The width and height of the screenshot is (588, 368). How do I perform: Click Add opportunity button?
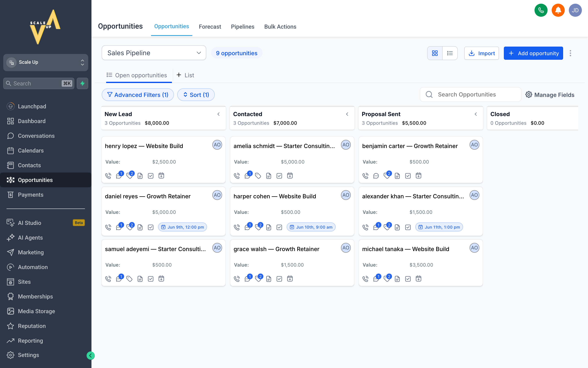533,53
